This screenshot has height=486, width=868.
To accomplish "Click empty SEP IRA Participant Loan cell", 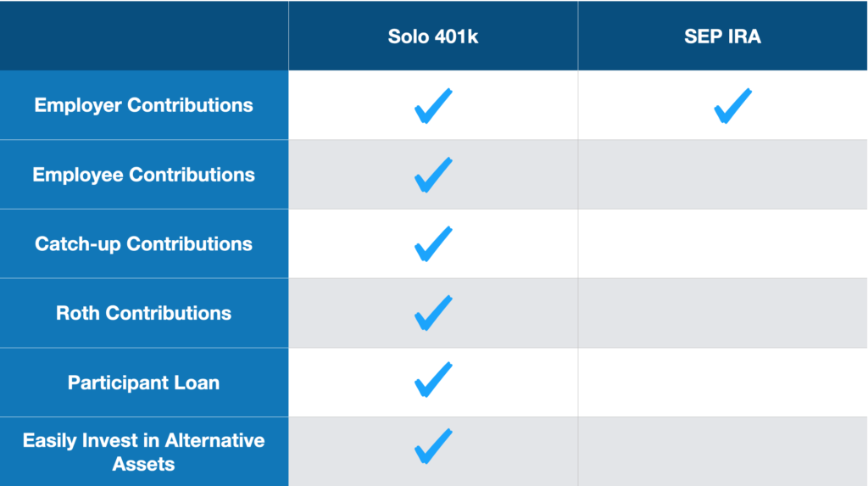I will (722, 383).
